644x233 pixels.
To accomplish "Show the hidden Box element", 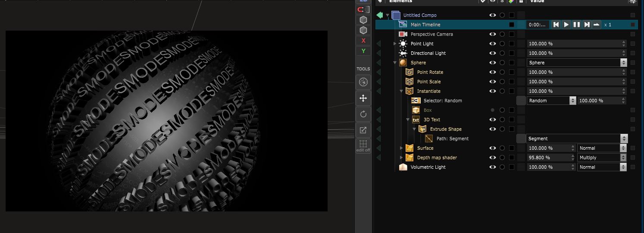I will tap(493, 110).
